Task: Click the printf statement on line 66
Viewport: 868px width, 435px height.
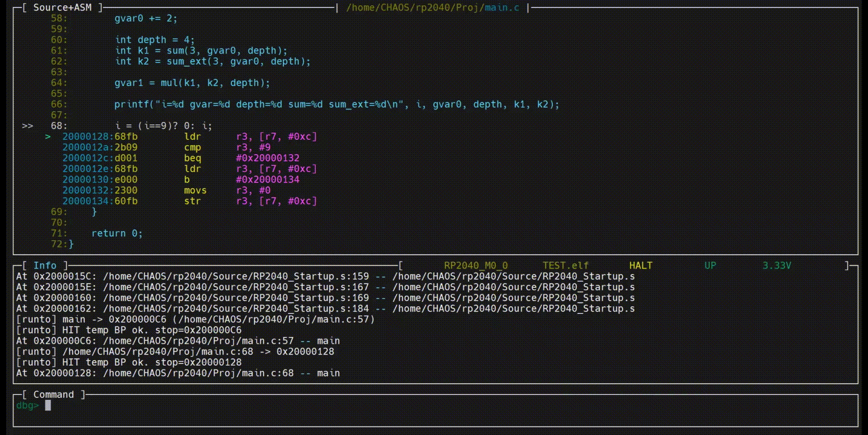Action: point(336,105)
